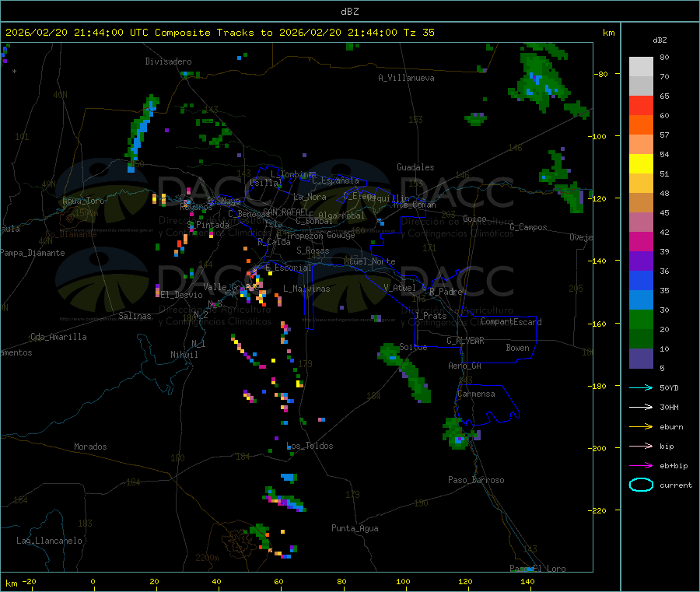Click the eburn yellow arrow legend icon
The image size is (700, 592).
[x=641, y=427]
